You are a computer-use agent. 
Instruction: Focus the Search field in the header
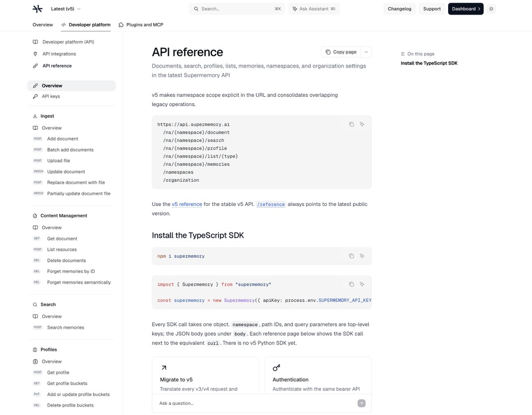point(237,9)
